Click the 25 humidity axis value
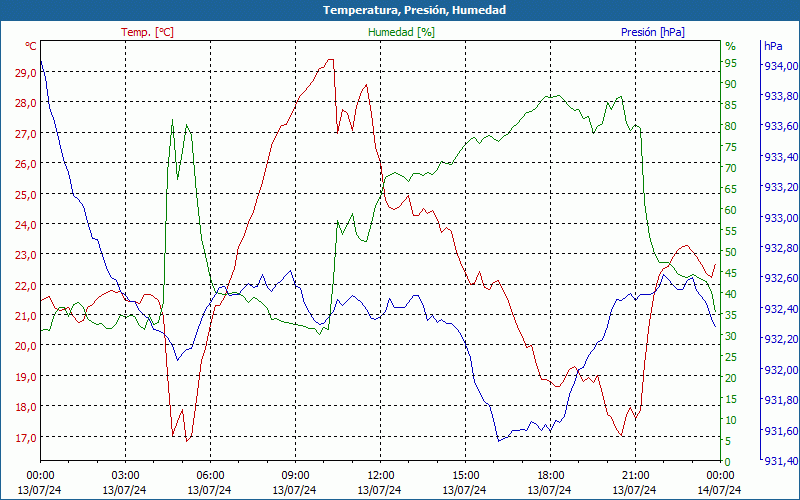This screenshot has height=500, width=800. point(731,357)
